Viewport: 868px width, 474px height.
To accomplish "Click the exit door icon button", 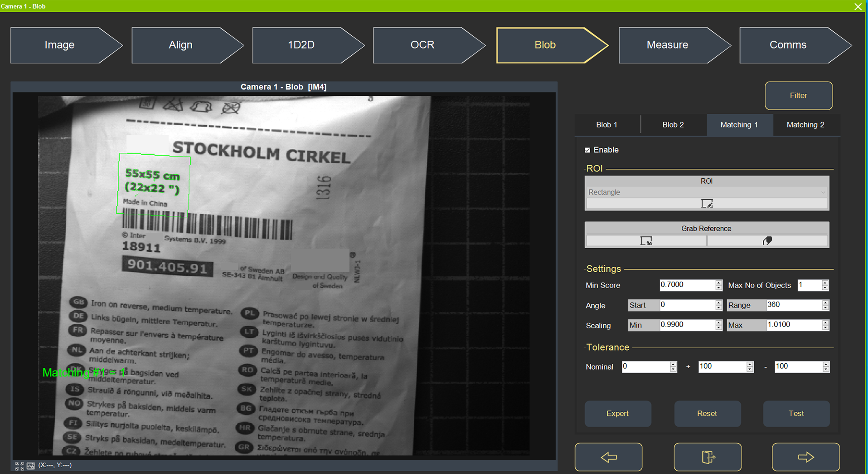I will pos(708,457).
